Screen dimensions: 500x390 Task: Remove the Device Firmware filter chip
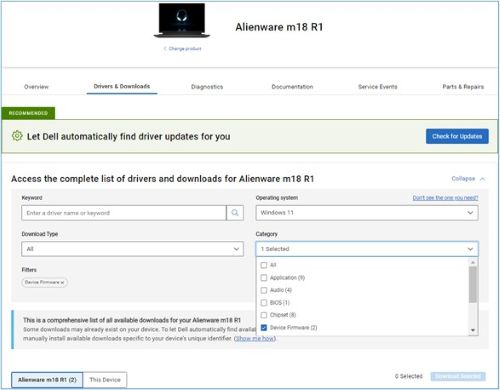63,282
